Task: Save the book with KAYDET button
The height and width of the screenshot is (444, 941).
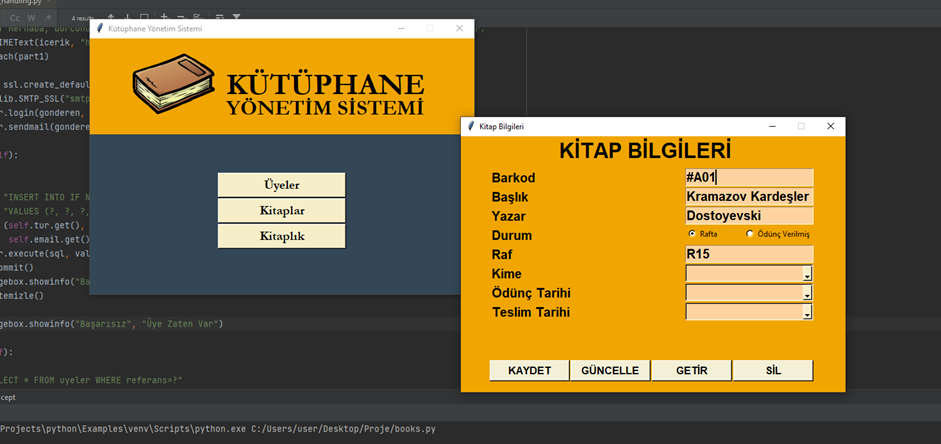Action: pos(529,371)
